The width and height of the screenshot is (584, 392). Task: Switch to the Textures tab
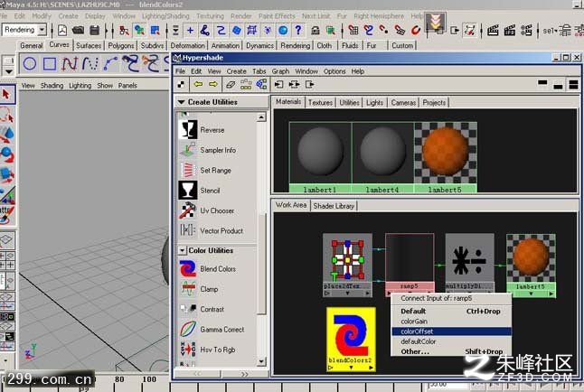click(320, 102)
